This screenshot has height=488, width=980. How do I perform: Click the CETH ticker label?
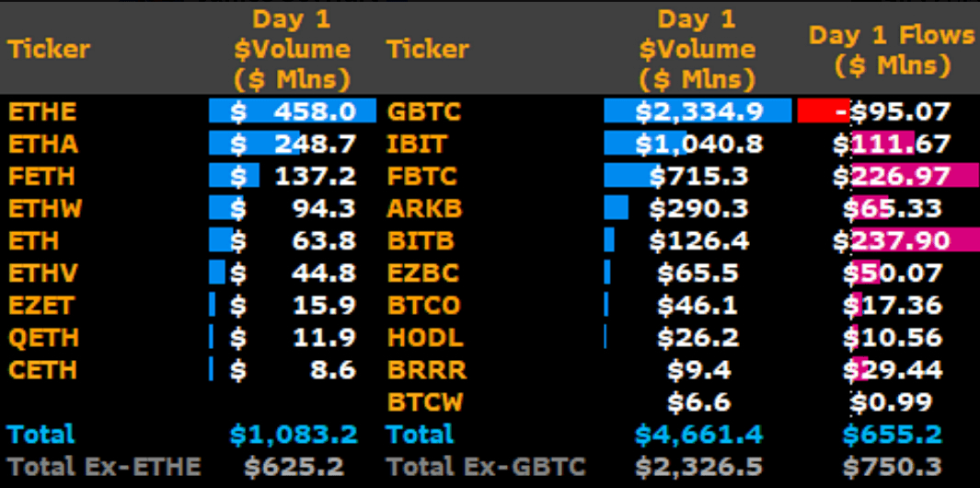(42, 369)
